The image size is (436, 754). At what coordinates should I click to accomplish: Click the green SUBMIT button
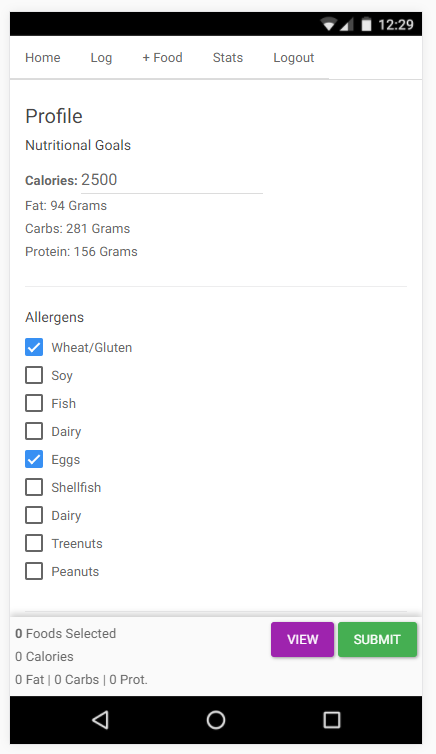click(377, 640)
